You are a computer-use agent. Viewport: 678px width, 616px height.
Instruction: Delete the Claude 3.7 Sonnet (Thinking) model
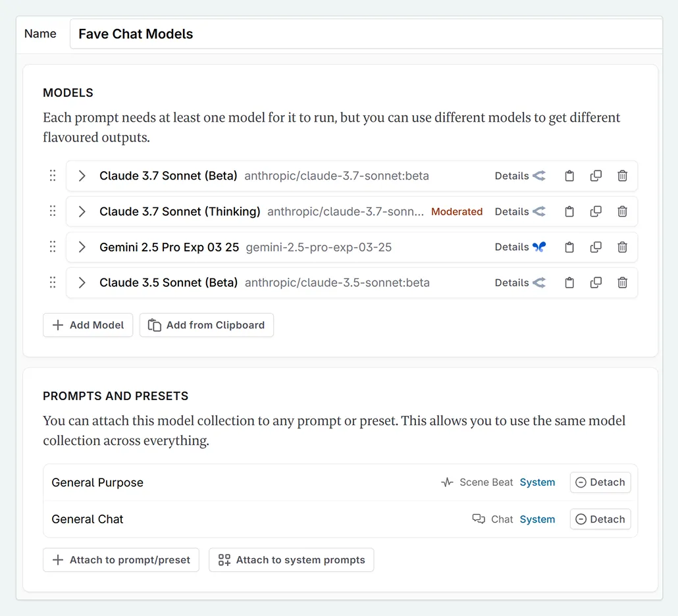click(x=622, y=211)
